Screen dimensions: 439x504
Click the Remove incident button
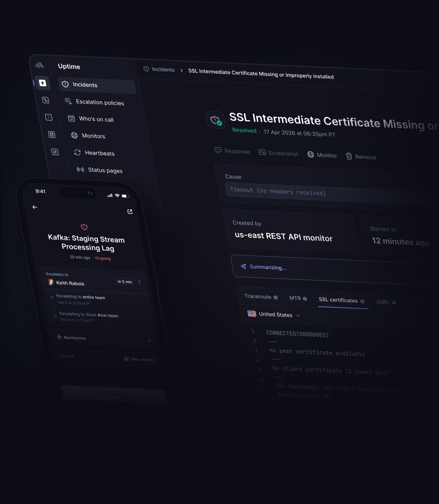click(361, 157)
